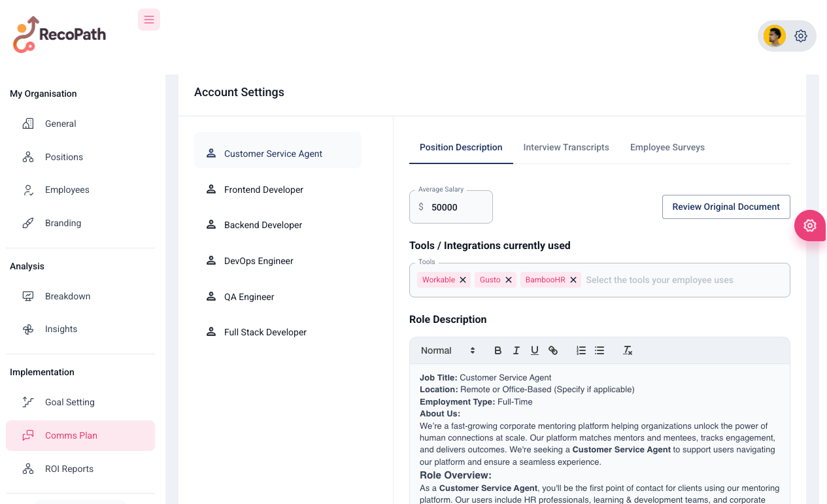Toggle underline formatting in editor

(534, 350)
